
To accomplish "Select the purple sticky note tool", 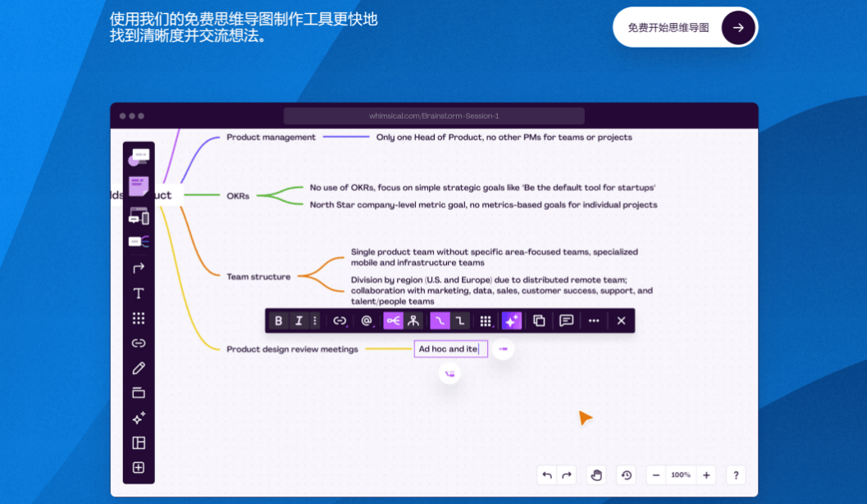I will [x=139, y=186].
